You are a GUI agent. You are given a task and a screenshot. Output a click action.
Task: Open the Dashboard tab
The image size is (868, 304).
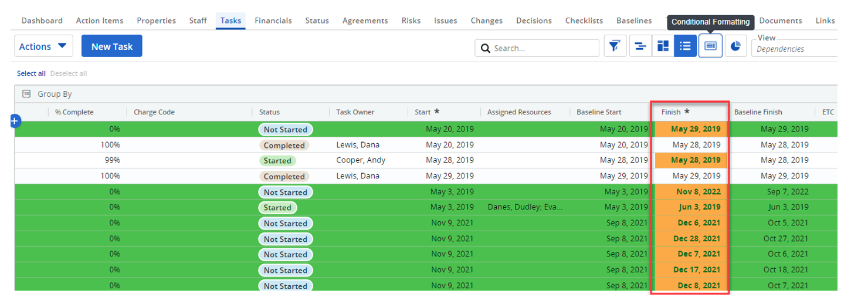pyautogui.click(x=42, y=21)
